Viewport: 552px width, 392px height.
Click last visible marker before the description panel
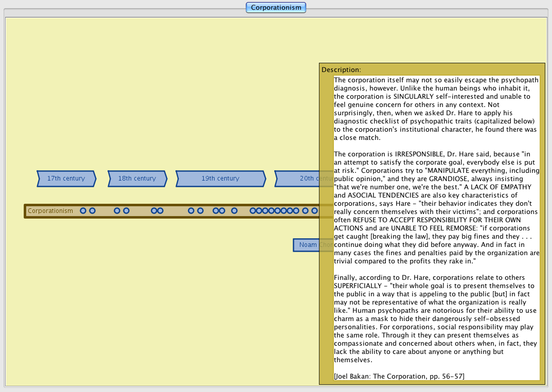point(314,211)
